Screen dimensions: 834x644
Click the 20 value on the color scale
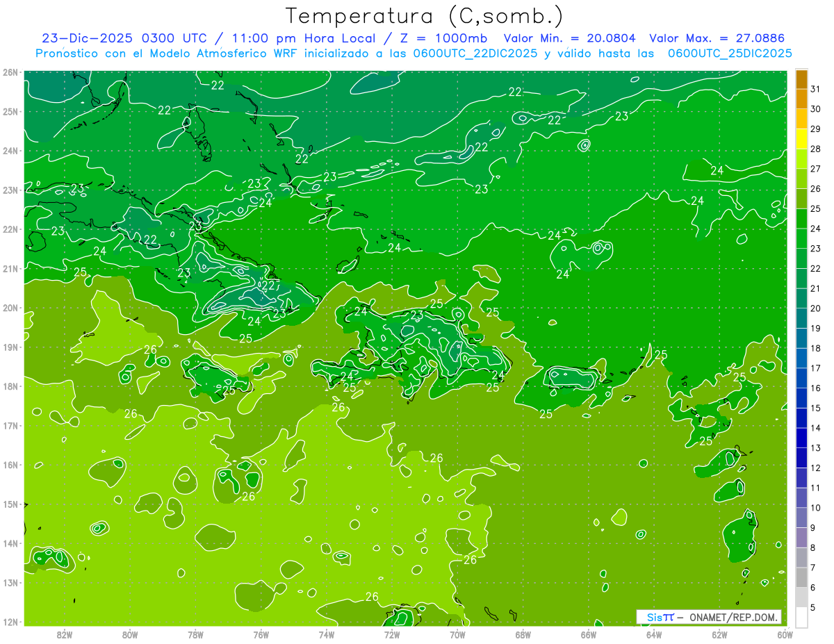[x=816, y=308]
